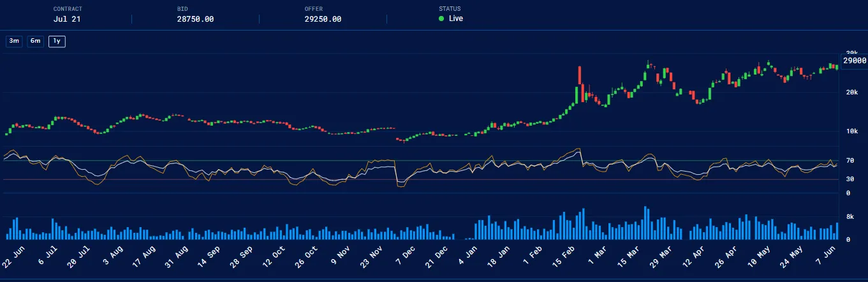The height and width of the screenshot is (282, 868).
Task: Click the 30 RSI axis label
Action: coord(850,179)
